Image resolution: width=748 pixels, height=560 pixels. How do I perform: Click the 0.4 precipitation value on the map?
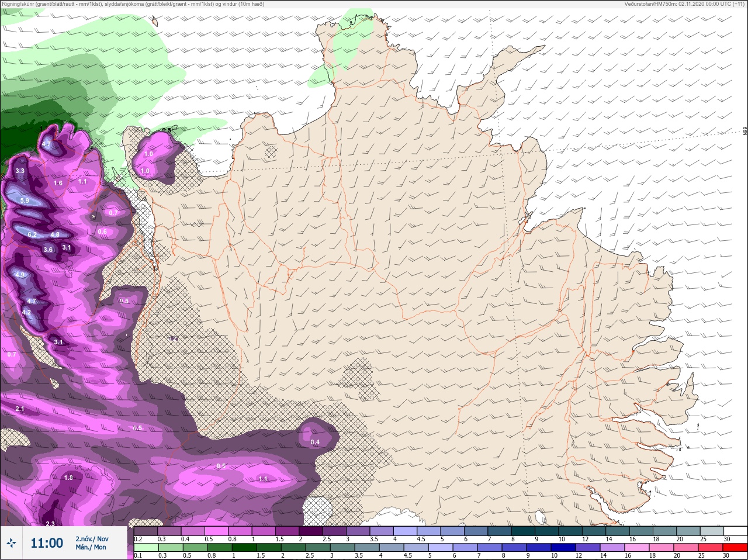coord(315,442)
